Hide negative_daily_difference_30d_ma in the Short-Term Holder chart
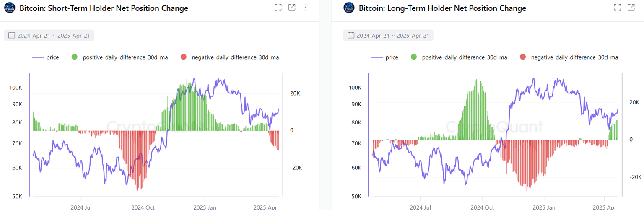The height and width of the screenshot is (210, 644). click(235, 57)
